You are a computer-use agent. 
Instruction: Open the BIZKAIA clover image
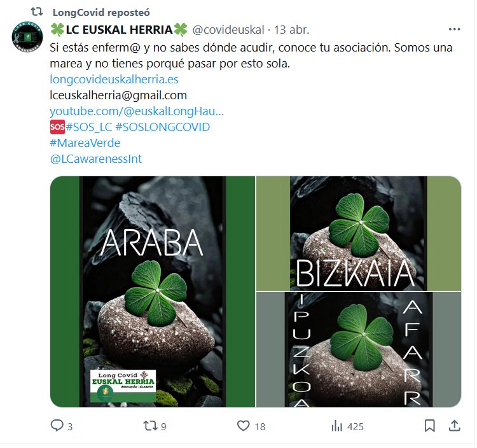point(359,234)
